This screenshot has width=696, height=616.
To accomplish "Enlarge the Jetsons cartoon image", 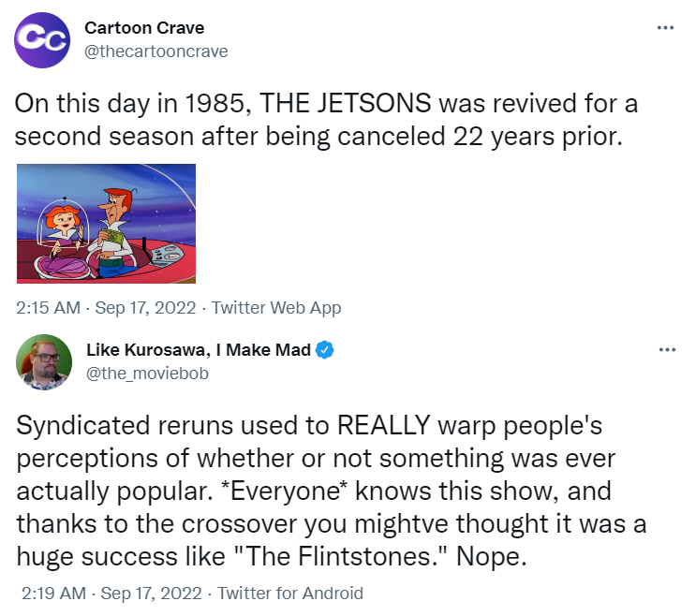I will click(x=107, y=222).
